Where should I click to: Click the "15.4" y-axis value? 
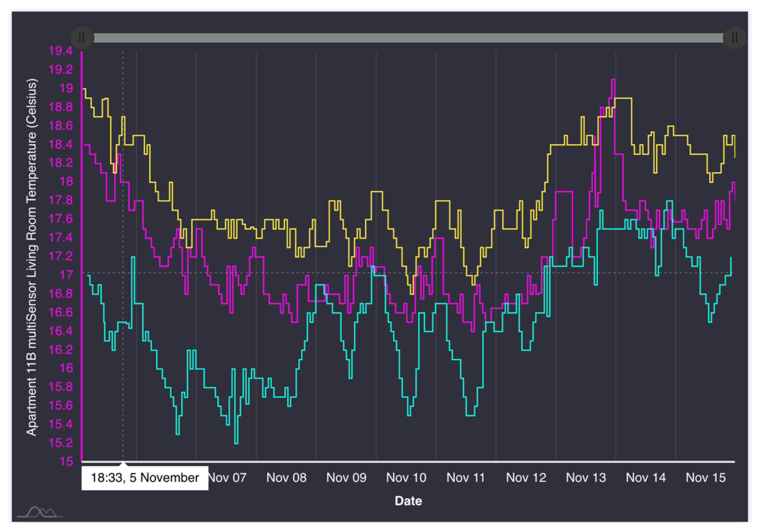61,424
